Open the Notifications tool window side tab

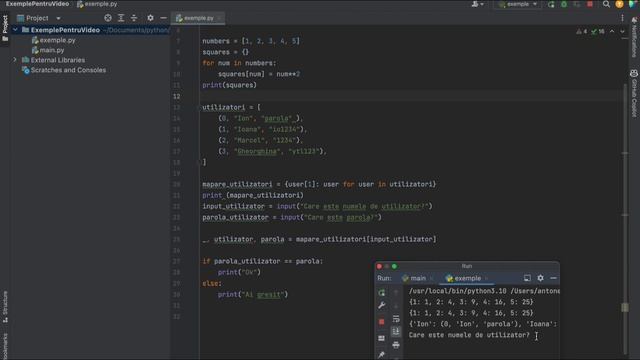click(634, 38)
